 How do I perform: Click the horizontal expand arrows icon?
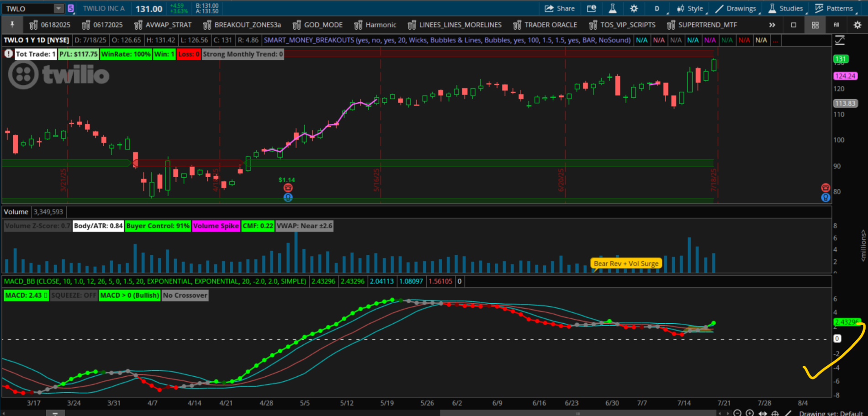(x=762, y=413)
